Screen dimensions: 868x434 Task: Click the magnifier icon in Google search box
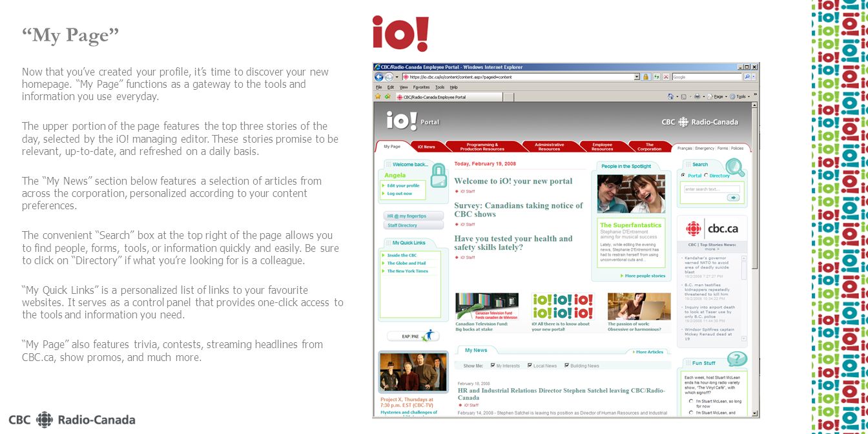747,77
